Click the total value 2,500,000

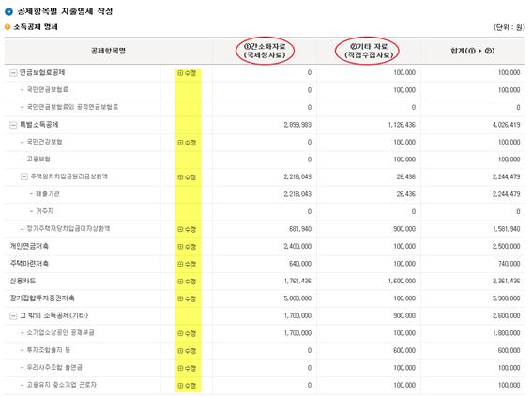pos(507,246)
